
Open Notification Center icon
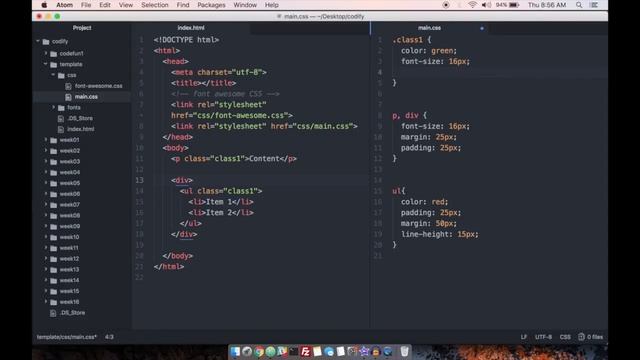tap(594, 5)
